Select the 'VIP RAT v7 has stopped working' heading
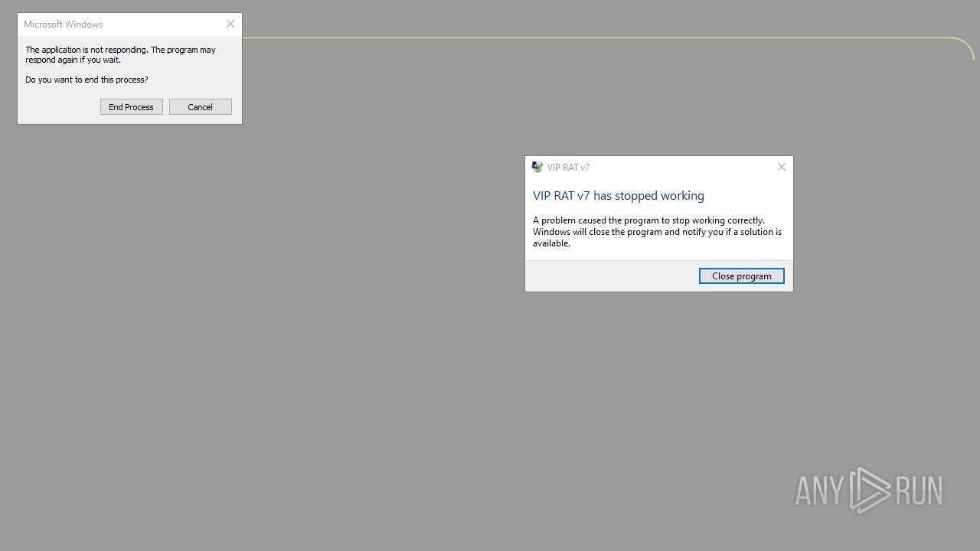 pos(619,196)
